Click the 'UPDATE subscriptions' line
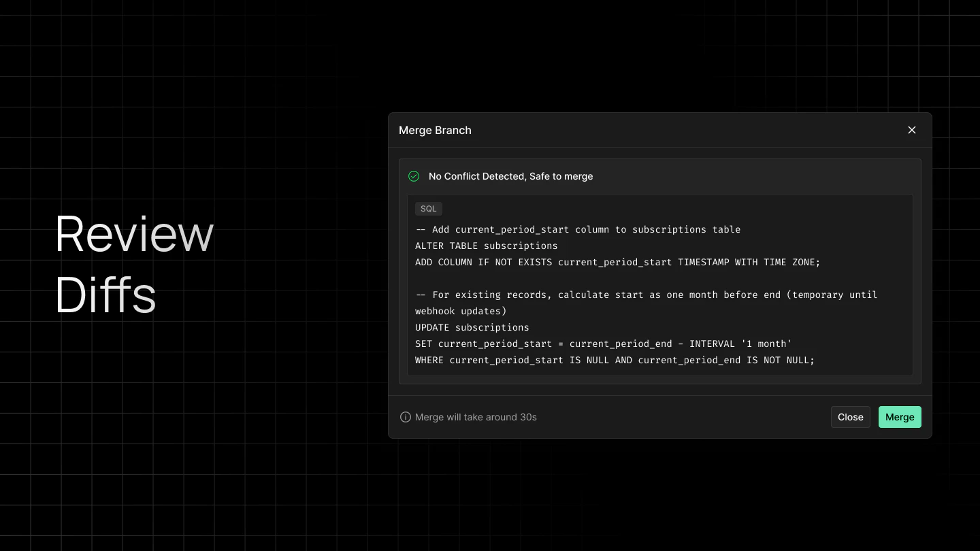Image resolution: width=980 pixels, height=551 pixels. [x=472, y=327]
